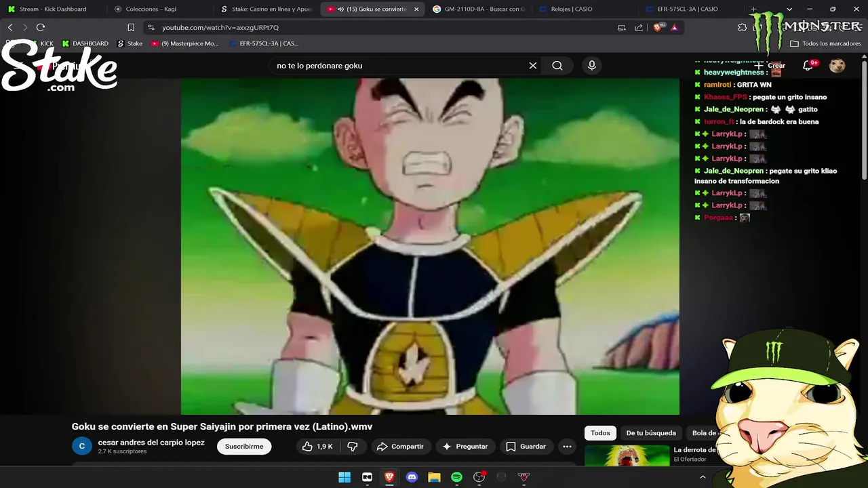Click the youtube.com address bar URL
868x488 pixels.
tap(220, 28)
